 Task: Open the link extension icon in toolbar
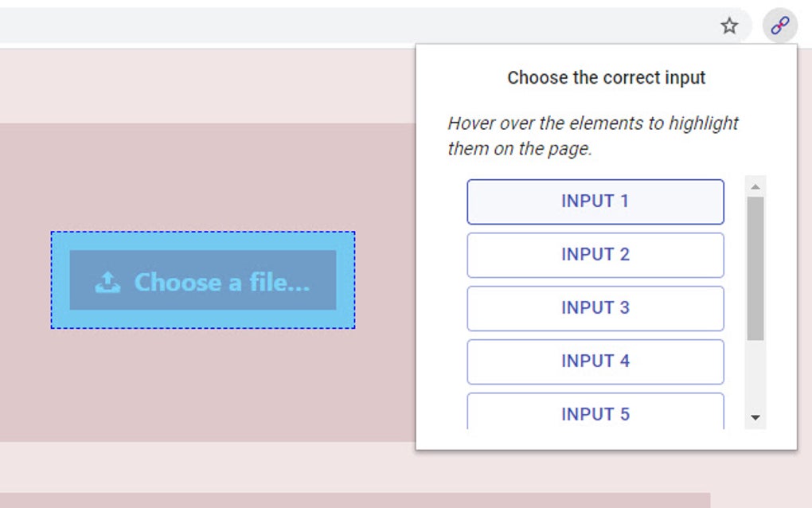(779, 26)
